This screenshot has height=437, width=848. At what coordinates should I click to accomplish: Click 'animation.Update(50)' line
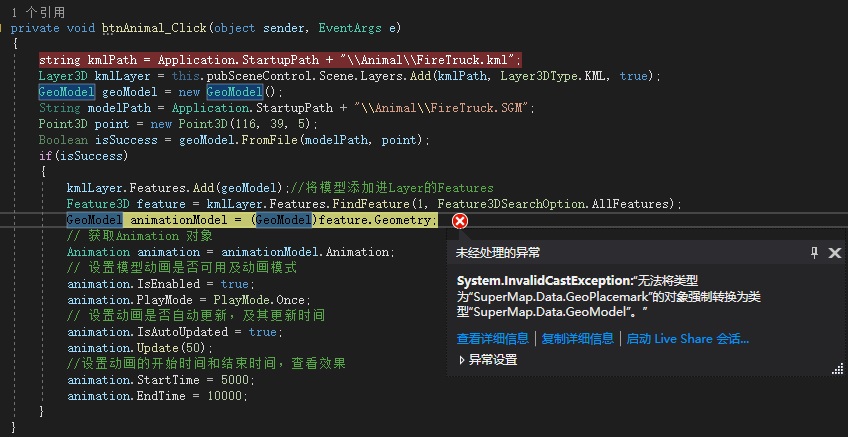pyautogui.click(x=140, y=348)
